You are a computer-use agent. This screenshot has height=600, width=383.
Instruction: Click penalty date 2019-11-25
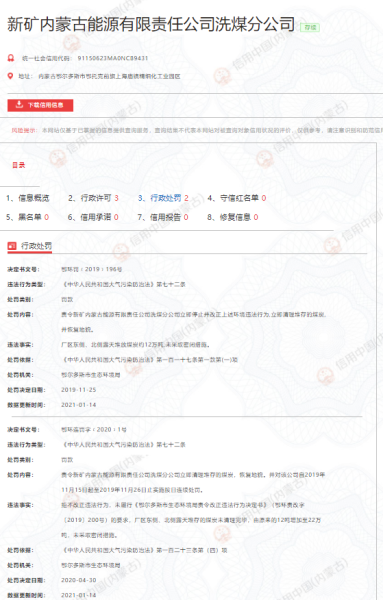click(x=78, y=390)
